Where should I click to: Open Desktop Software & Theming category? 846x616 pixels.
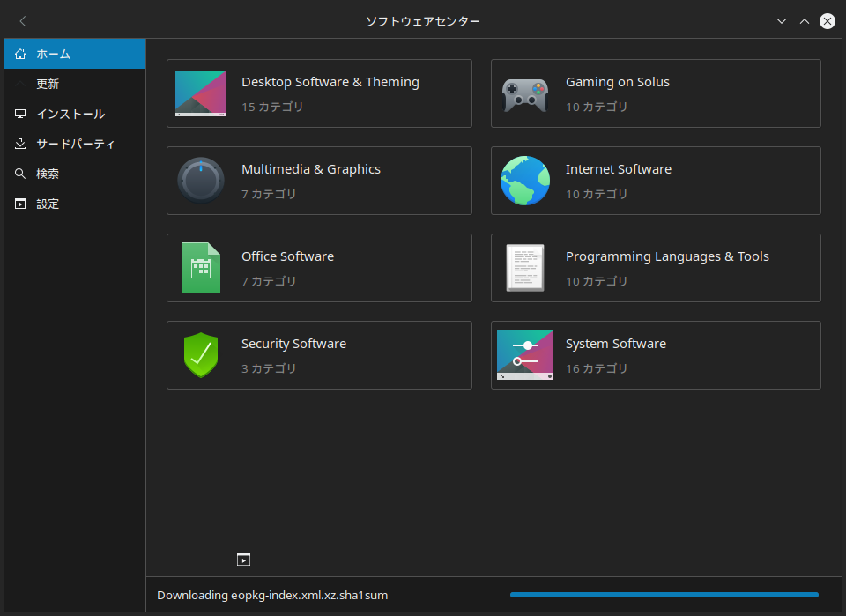(319, 93)
